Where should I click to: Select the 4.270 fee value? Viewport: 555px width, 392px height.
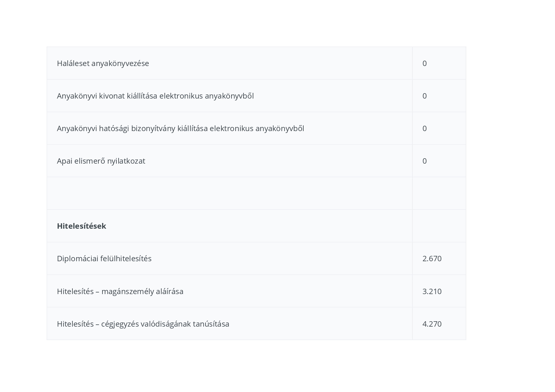(432, 324)
